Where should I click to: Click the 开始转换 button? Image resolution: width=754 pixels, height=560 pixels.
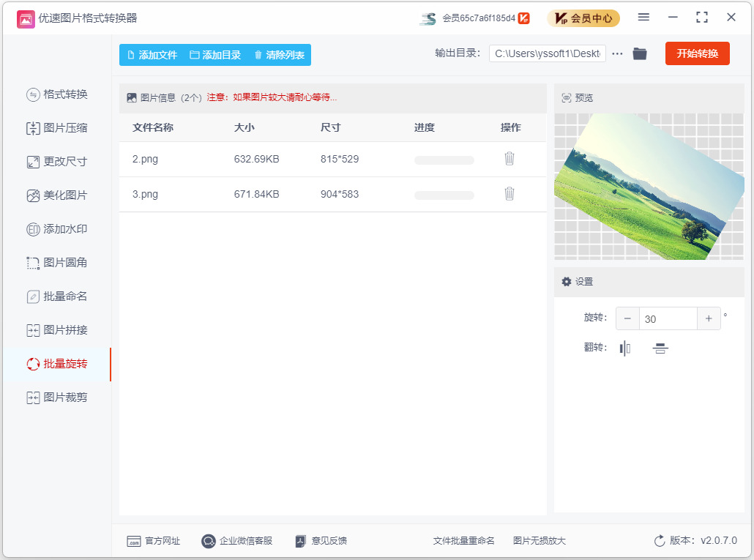(x=697, y=53)
